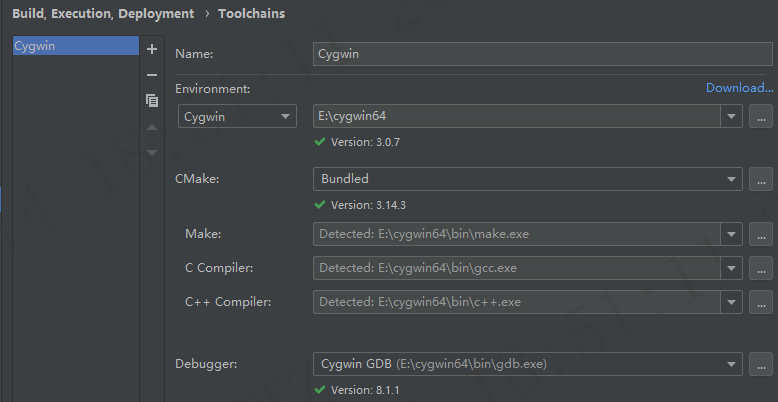Click the Make path field showing make.exe

click(x=517, y=234)
